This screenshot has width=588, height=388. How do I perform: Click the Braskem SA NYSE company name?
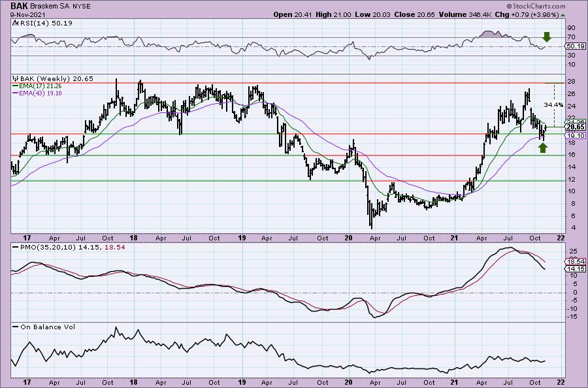(x=59, y=6)
